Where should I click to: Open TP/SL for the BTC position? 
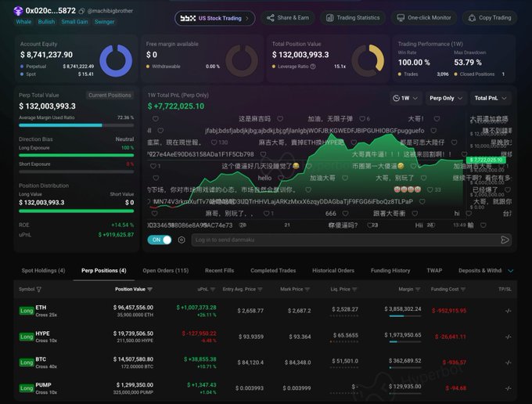point(508,363)
